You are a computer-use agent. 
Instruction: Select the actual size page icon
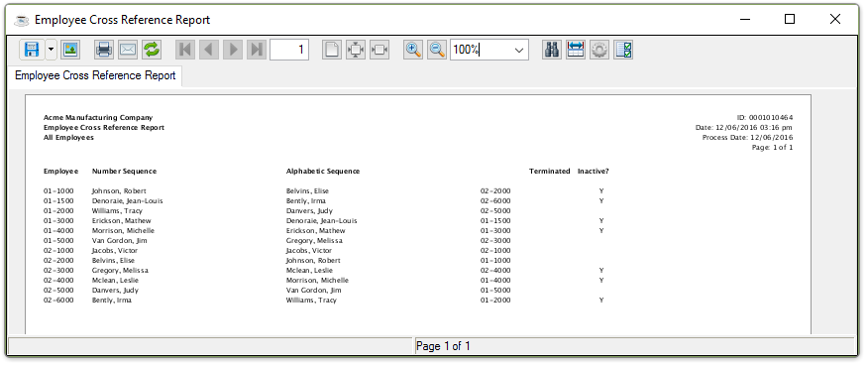point(332,50)
